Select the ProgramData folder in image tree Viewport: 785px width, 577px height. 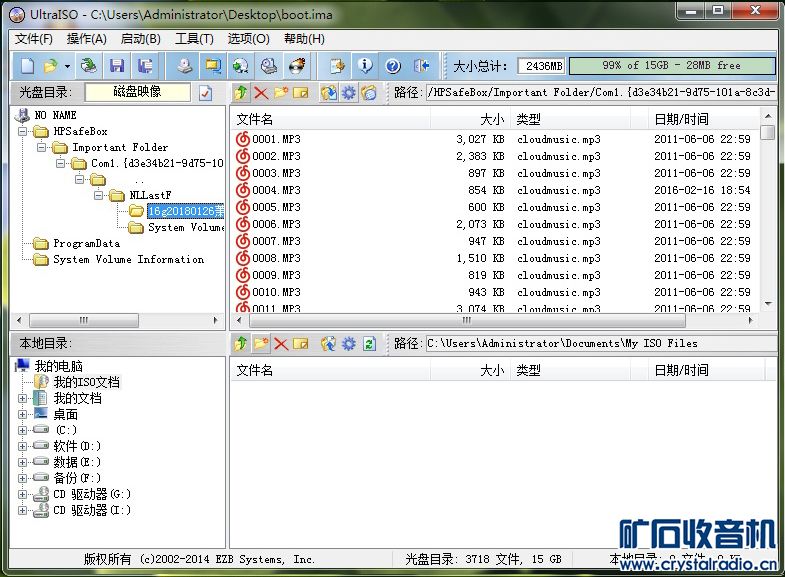point(87,244)
